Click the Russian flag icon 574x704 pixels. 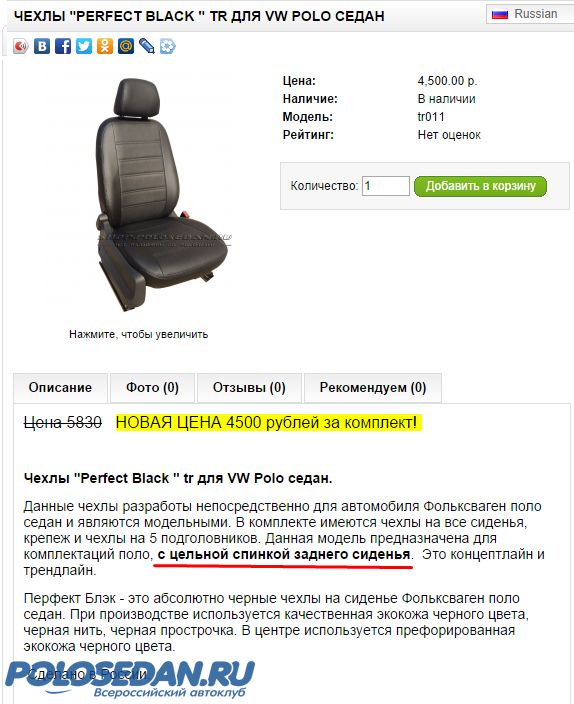(x=500, y=14)
